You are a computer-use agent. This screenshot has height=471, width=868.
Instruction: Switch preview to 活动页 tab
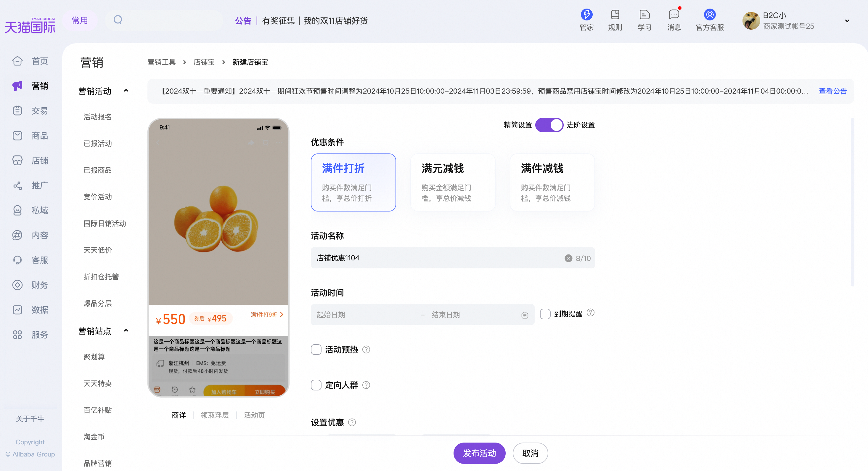(x=254, y=415)
